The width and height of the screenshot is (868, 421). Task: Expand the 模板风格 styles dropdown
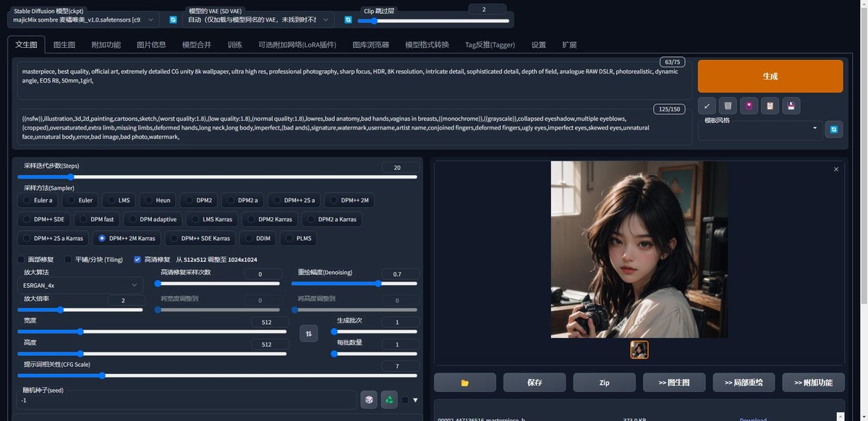[759, 129]
